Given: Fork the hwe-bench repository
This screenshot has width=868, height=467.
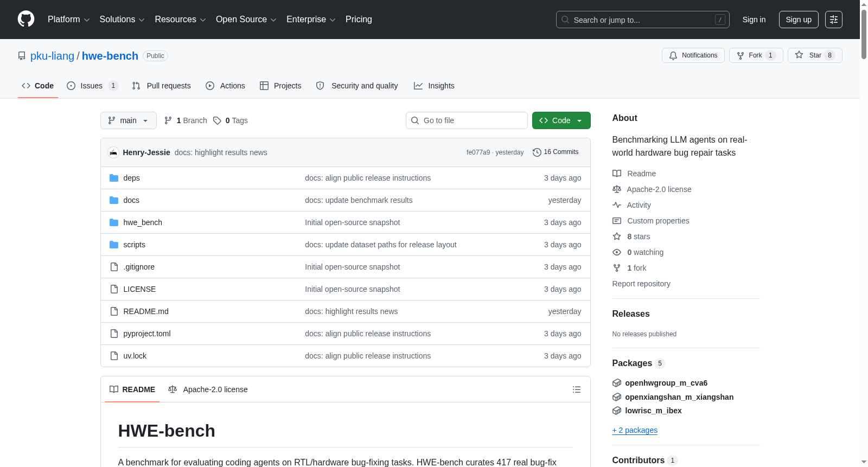Looking at the screenshot, I should tap(756, 55).
